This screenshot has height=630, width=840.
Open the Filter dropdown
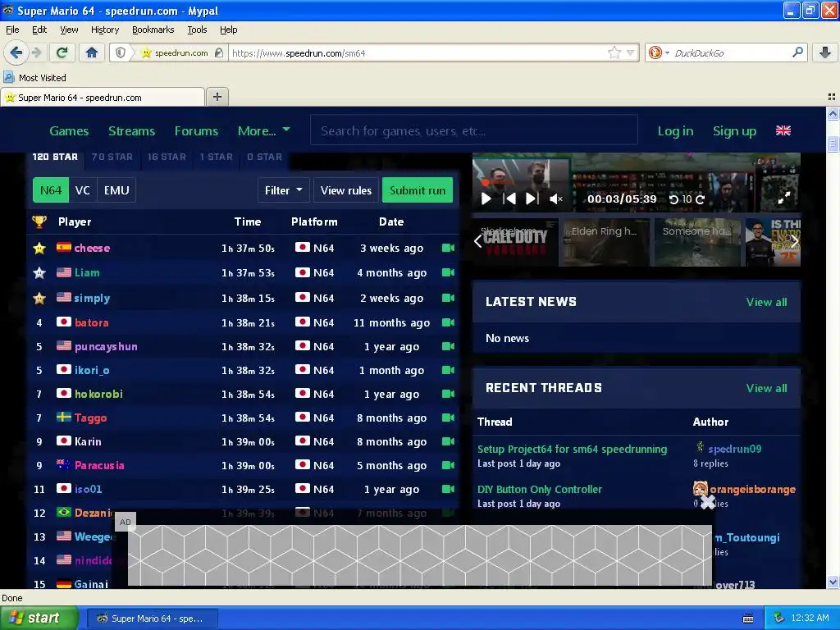(x=283, y=190)
